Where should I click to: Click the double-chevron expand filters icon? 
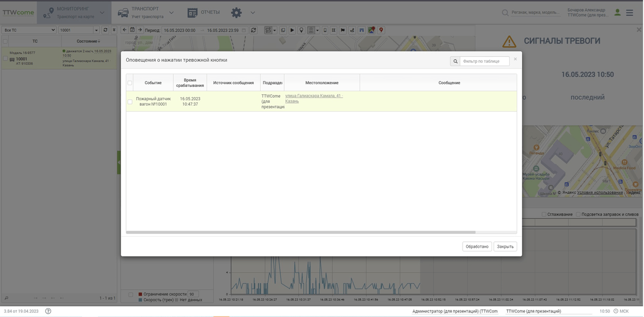(113, 30)
